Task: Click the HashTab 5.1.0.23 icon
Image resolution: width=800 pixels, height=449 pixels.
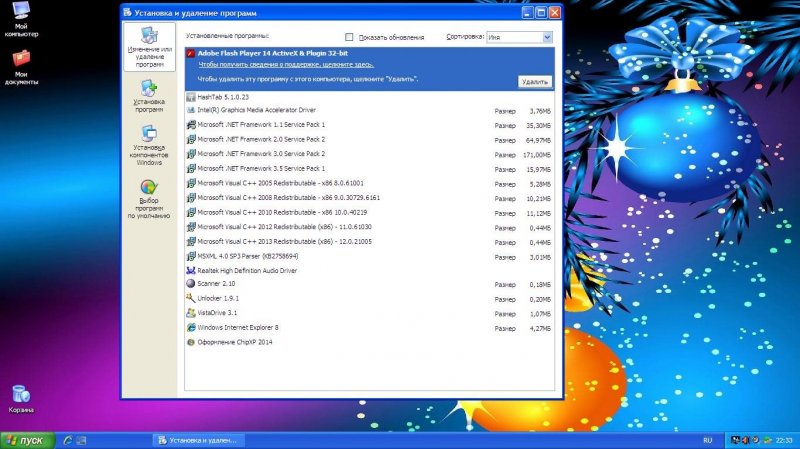Action: pyautogui.click(x=191, y=97)
